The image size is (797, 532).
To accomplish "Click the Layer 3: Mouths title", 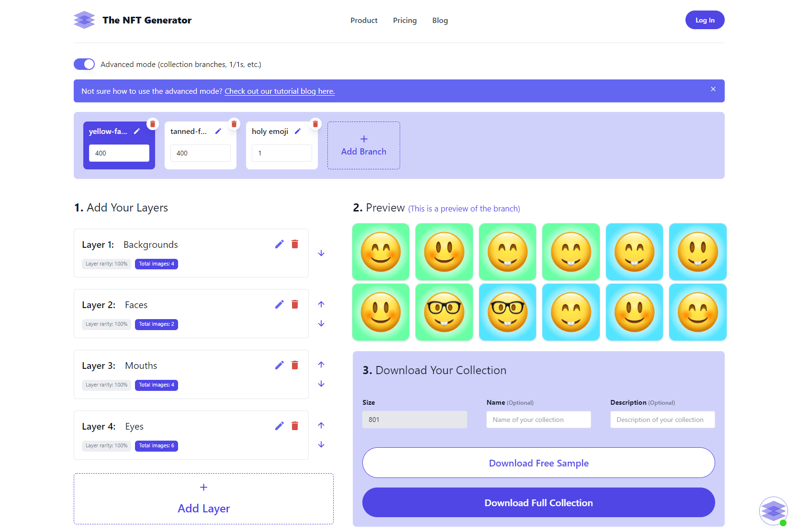I will [120, 366].
